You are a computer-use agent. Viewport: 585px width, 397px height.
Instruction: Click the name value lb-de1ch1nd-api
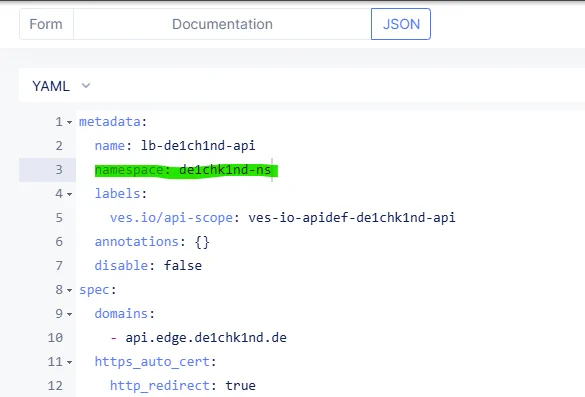[198, 146]
